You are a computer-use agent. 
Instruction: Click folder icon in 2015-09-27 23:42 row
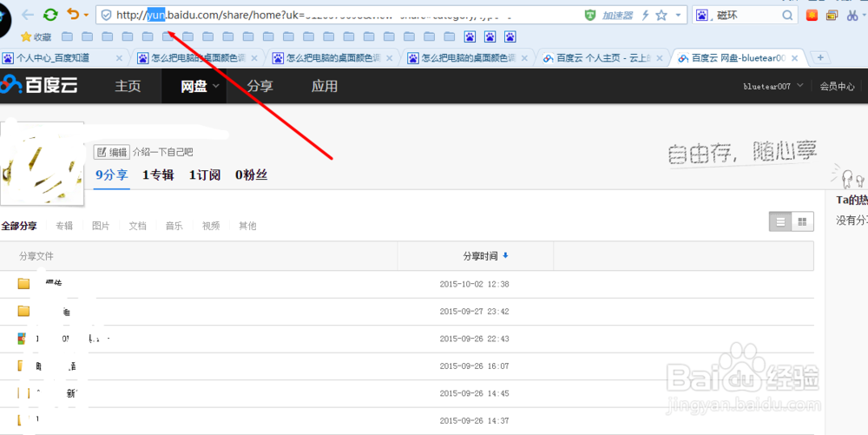click(x=23, y=311)
